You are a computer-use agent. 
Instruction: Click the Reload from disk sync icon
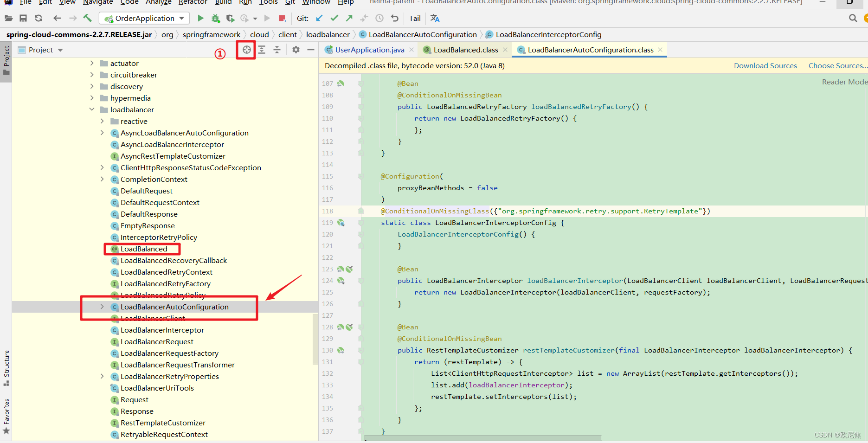tap(39, 18)
